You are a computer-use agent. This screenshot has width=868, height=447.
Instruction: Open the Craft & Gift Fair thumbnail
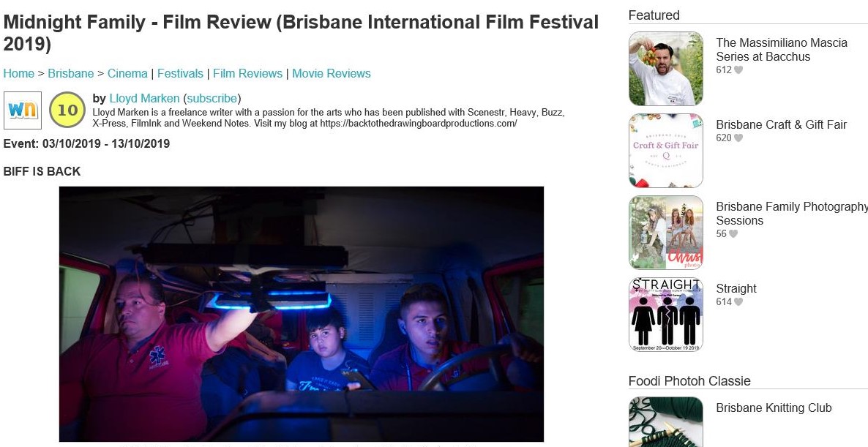coord(666,151)
